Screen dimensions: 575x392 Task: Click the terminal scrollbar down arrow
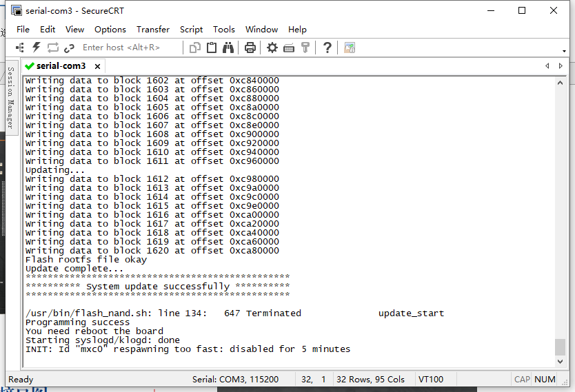pos(560,362)
